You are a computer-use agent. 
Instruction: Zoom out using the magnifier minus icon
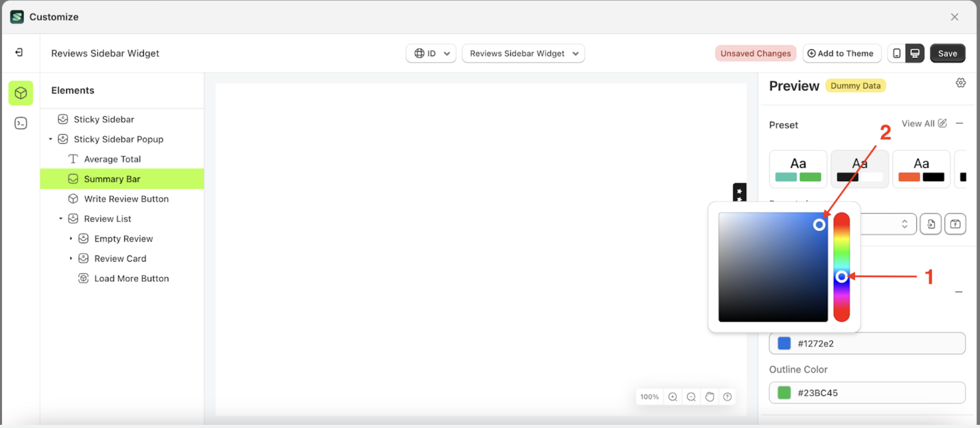point(691,397)
